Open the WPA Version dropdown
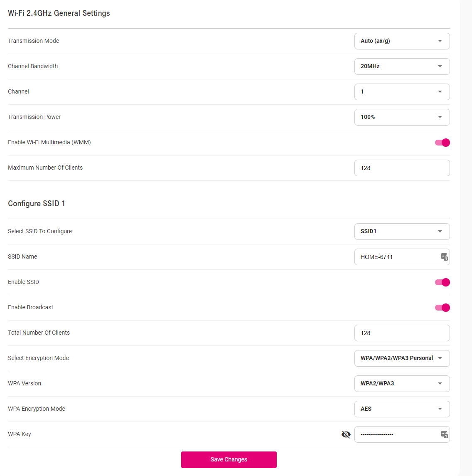The height and width of the screenshot is (476, 472). 401,383
